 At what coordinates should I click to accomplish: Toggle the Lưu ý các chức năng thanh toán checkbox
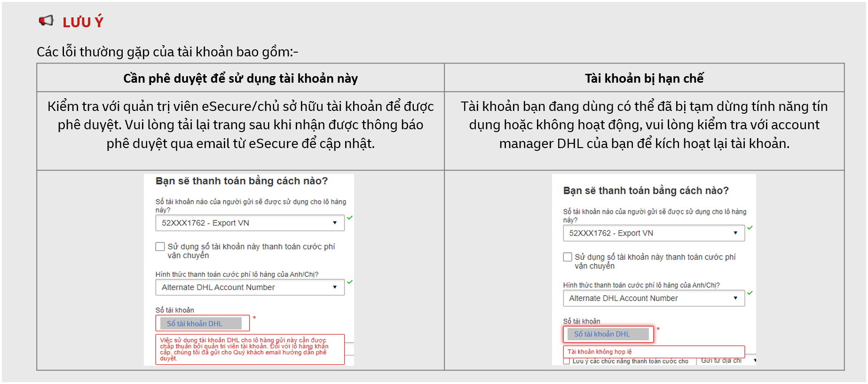567,361
